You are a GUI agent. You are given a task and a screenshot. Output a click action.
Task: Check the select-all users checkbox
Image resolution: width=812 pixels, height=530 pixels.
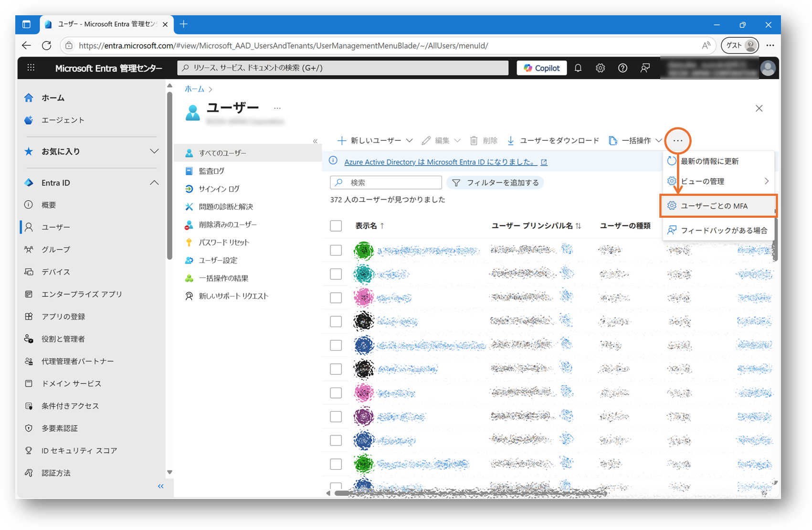pos(336,226)
